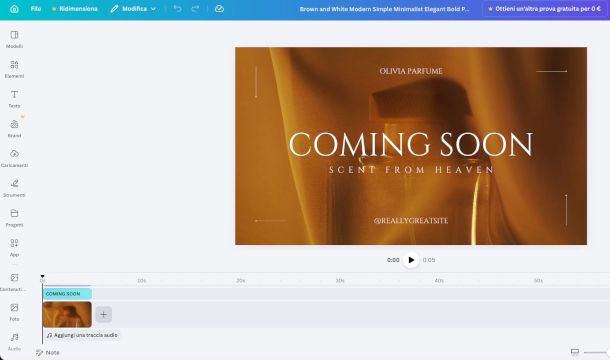Click the timeline playhead marker
This screenshot has height=360, width=610.
pyautogui.click(x=42, y=276)
